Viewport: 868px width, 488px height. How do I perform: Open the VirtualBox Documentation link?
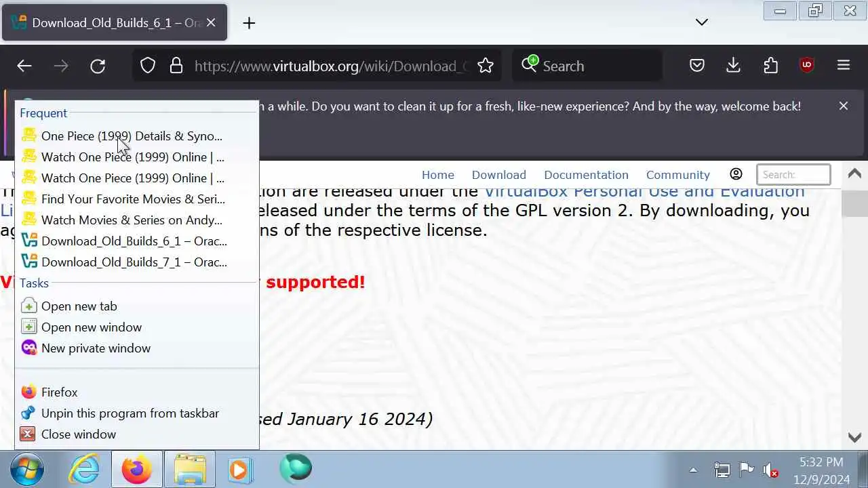586,175
